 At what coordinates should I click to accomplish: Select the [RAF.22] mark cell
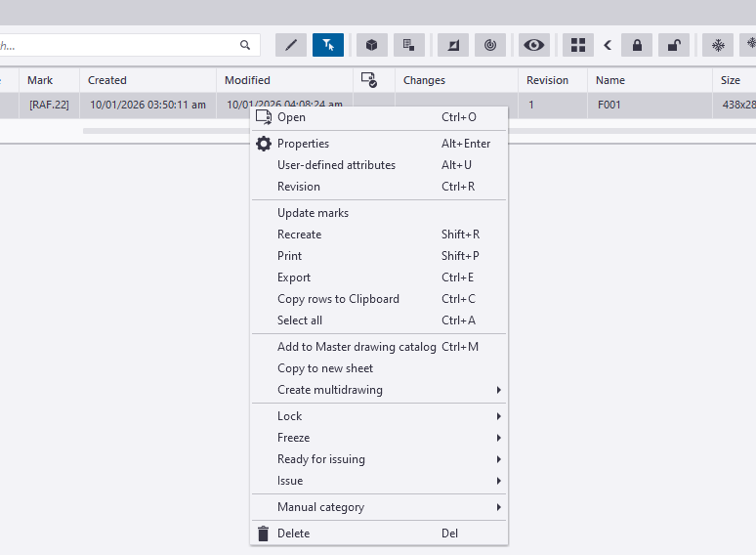click(49, 105)
